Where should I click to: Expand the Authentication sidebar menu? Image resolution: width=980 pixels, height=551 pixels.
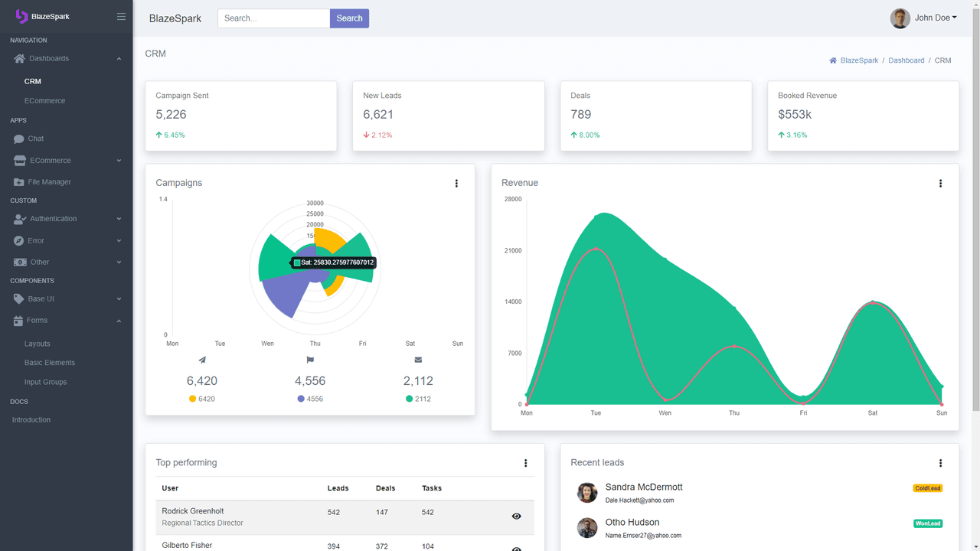(67, 219)
